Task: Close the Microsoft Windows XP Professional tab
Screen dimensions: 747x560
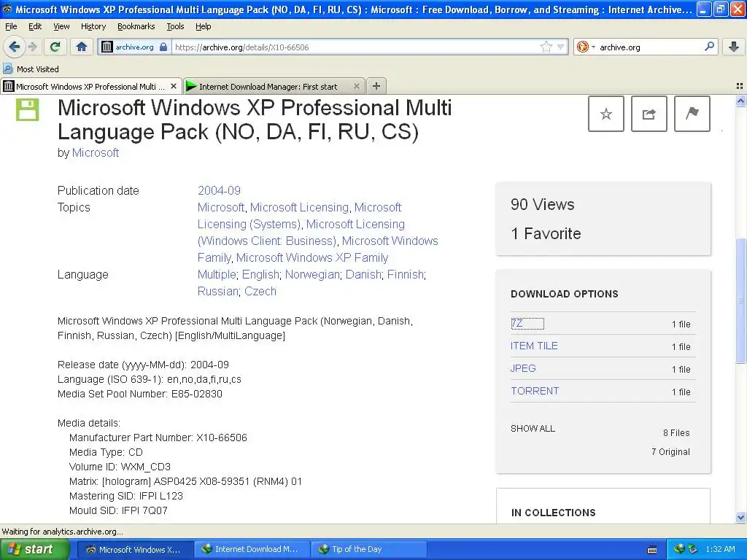Action: (x=174, y=86)
